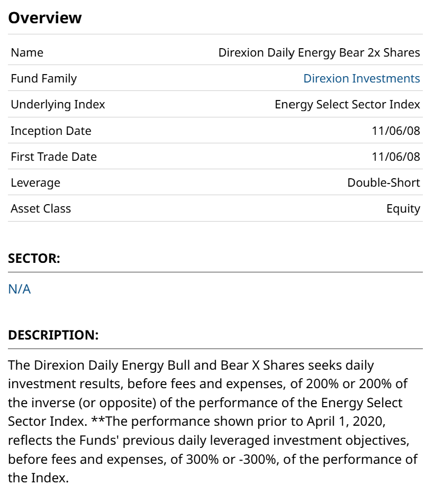434x504 pixels.
Task: Click the SECTOR: section heading
Action: click(x=34, y=259)
